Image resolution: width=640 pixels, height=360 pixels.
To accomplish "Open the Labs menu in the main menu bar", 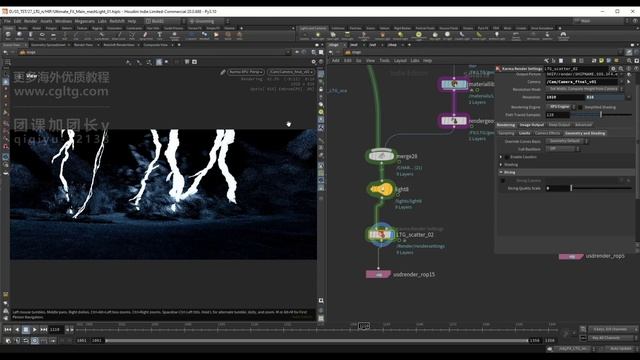I will click(102, 21).
